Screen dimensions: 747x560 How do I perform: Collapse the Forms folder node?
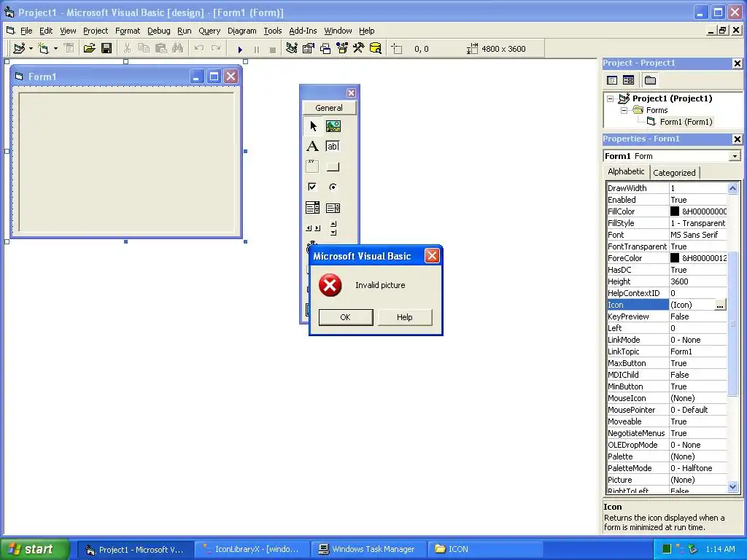click(624, 110)
